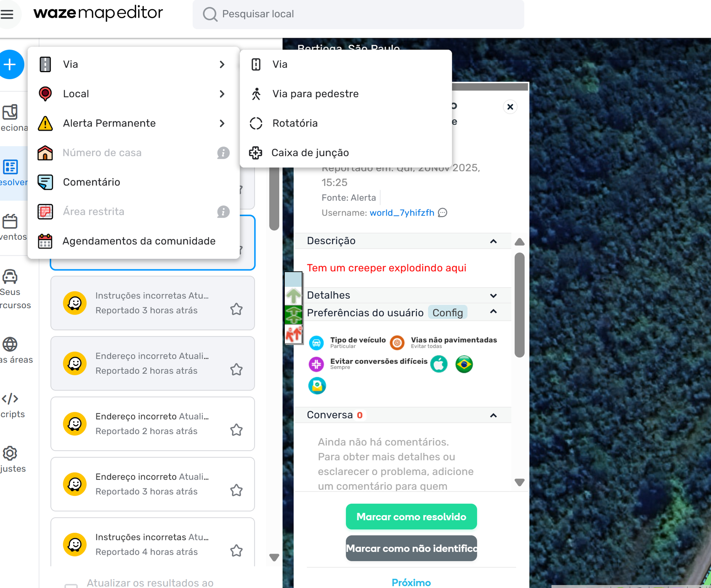Image resolution: width=711 pixels, height=588 pixels.
Task: Open the settings gear in sidebar
Action: coord(10,453)
